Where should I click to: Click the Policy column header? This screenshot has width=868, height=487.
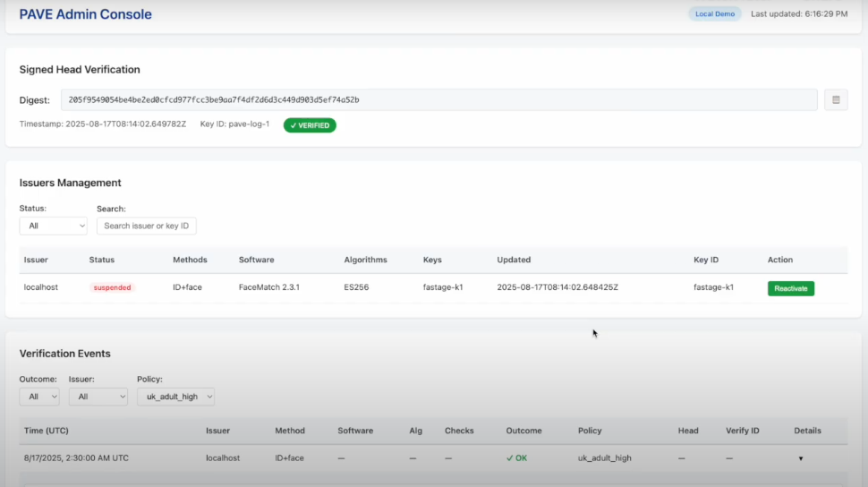[x=590, y=431]
